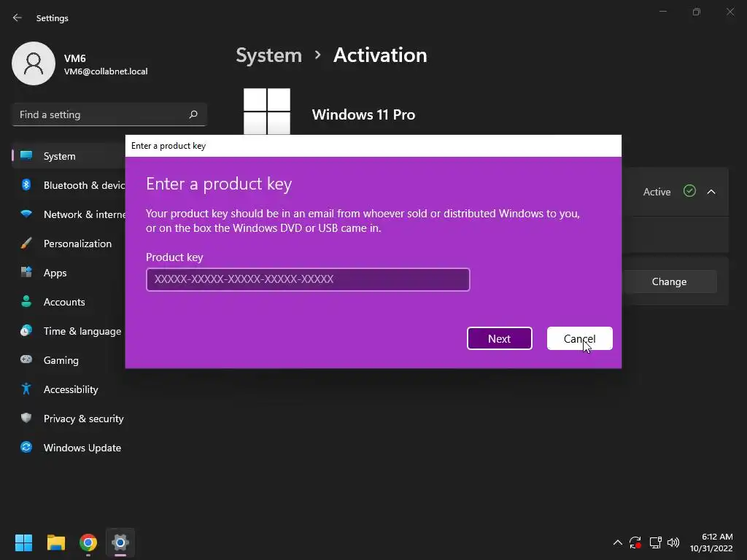Open the Accounts person icon

point(26,301)
